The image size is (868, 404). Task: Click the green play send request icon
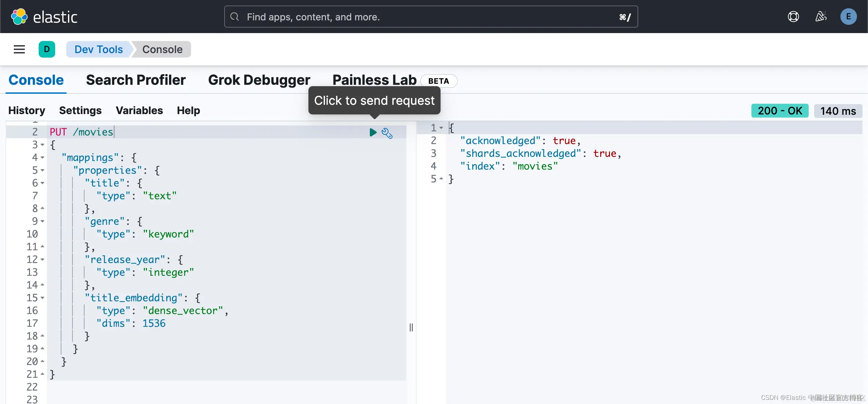pyautogui.click(x=373, y=132)
